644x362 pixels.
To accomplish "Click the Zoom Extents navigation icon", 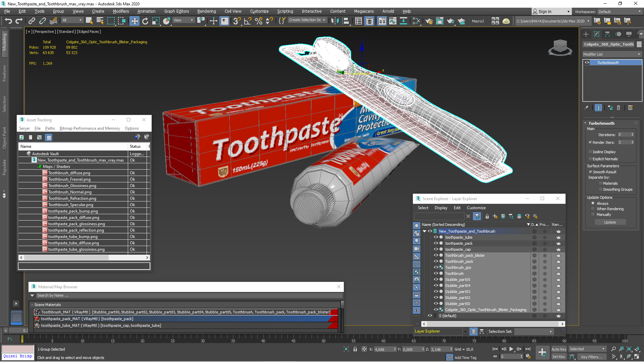I will coord(629,349).
